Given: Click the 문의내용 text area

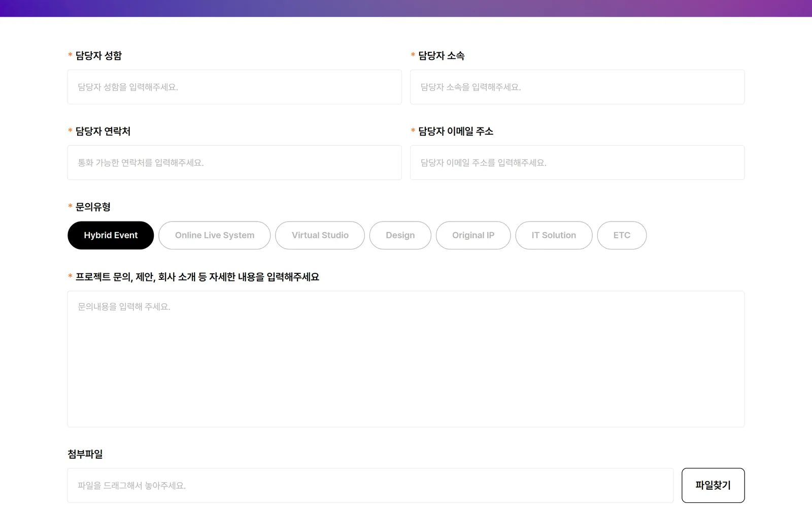Looking at the screenshot, I should pyautogui.click(x=406, y=359).
